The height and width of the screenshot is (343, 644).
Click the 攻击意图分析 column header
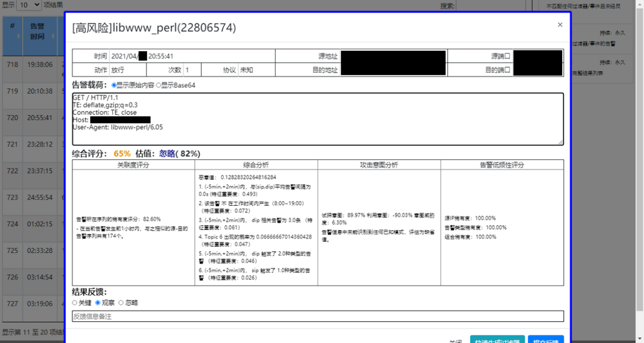[379, 165]
